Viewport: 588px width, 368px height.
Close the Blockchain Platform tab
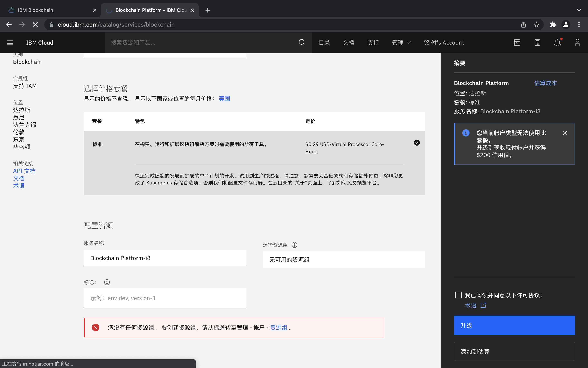click(192, 10)
